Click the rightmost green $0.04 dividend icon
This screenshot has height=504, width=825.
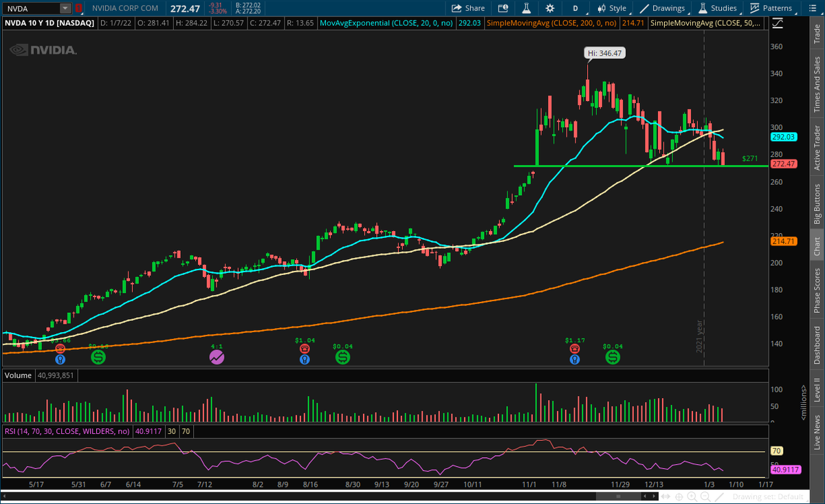click(x=612, y=357)
